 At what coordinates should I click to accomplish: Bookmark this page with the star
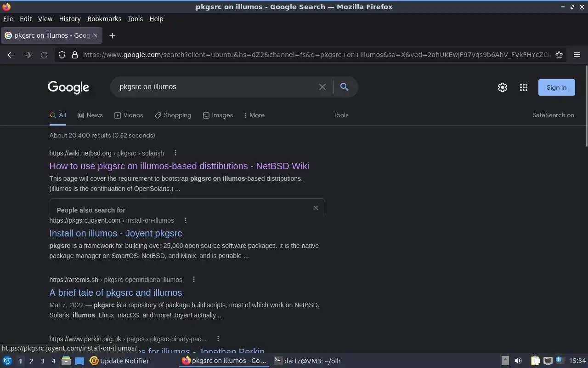(559, 55)
